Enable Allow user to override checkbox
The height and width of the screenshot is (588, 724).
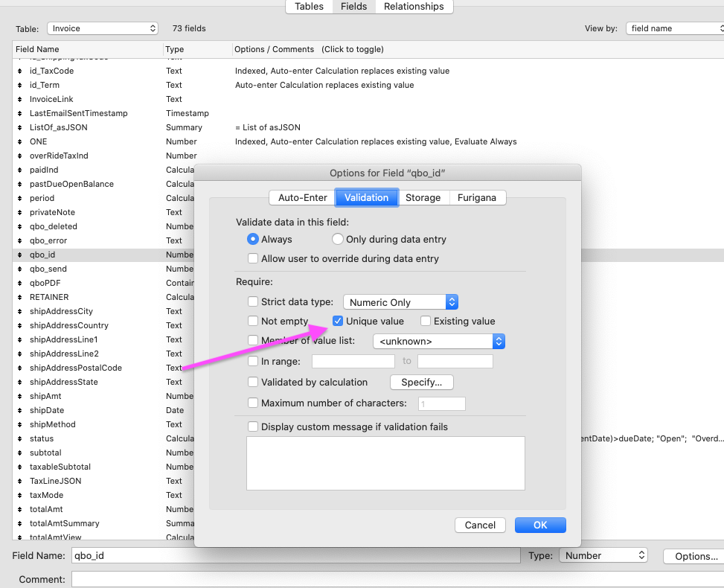(252, 258)
